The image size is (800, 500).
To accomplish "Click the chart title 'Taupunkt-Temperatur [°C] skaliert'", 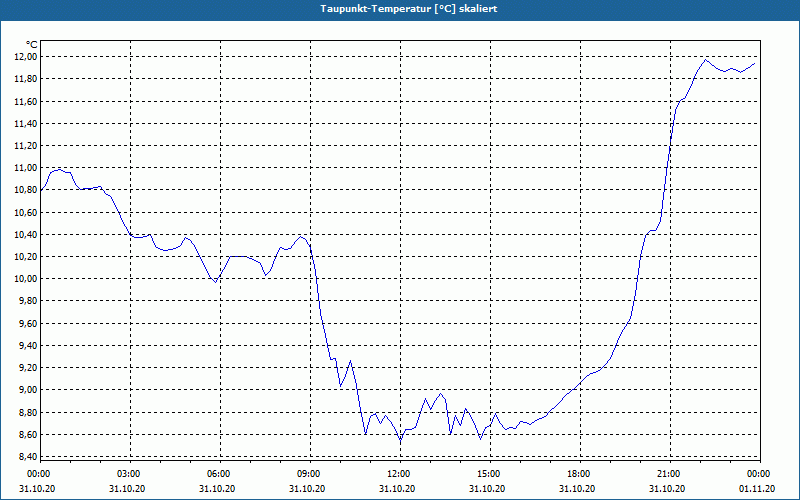I will [x=409, y=9].
